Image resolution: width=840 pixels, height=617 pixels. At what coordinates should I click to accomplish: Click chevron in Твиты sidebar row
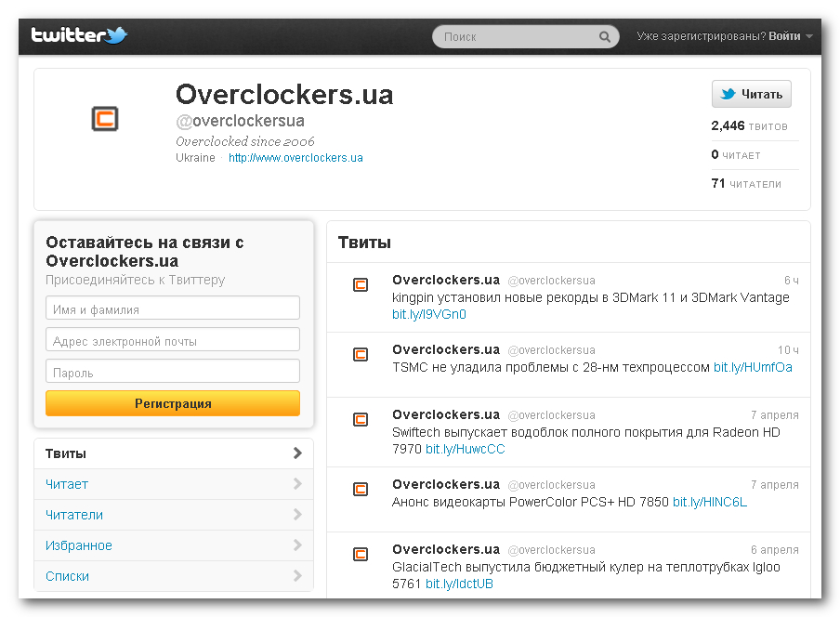pyautogui.click(x=298, y=453)
